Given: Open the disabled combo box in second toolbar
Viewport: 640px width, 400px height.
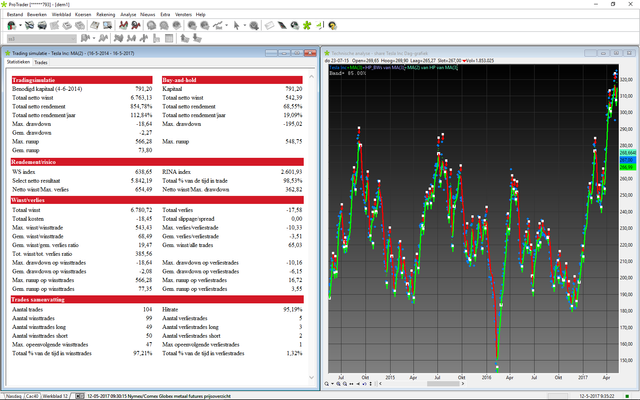Looking at the screenshot, I should click(42, 39).
